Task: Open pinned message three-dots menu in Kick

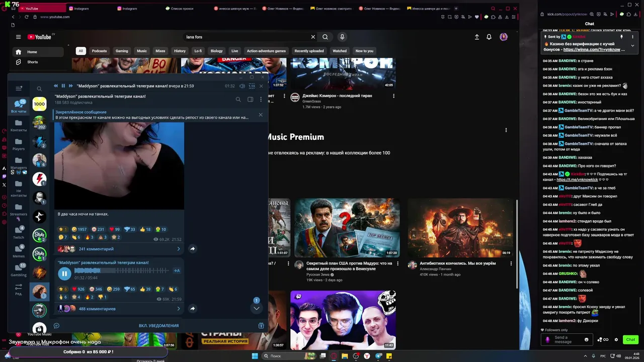Action: 632,37
